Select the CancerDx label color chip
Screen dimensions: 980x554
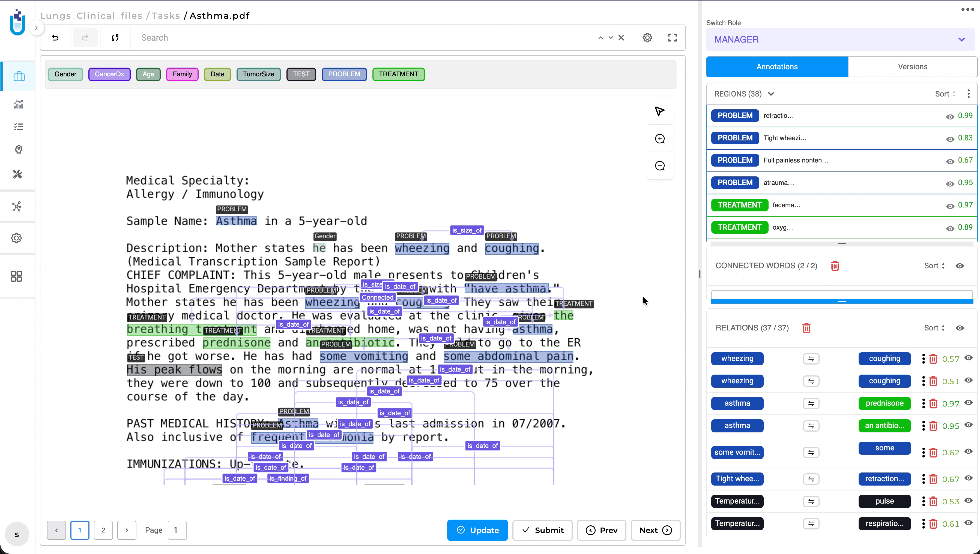tap(109, 74)
